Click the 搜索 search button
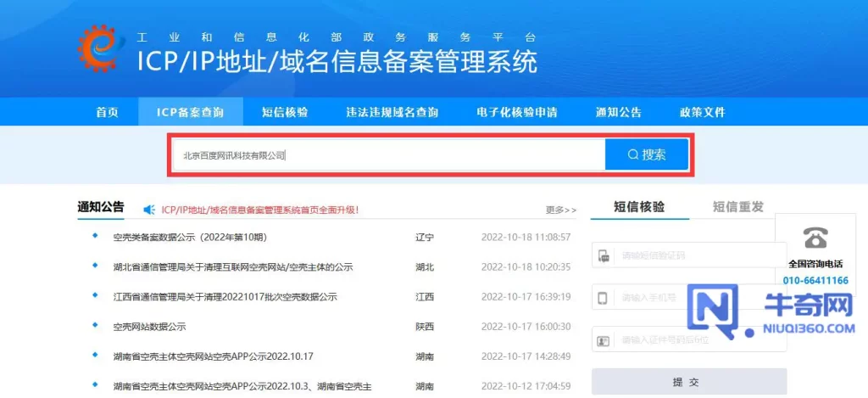868x398 pixels. point(647,154)
